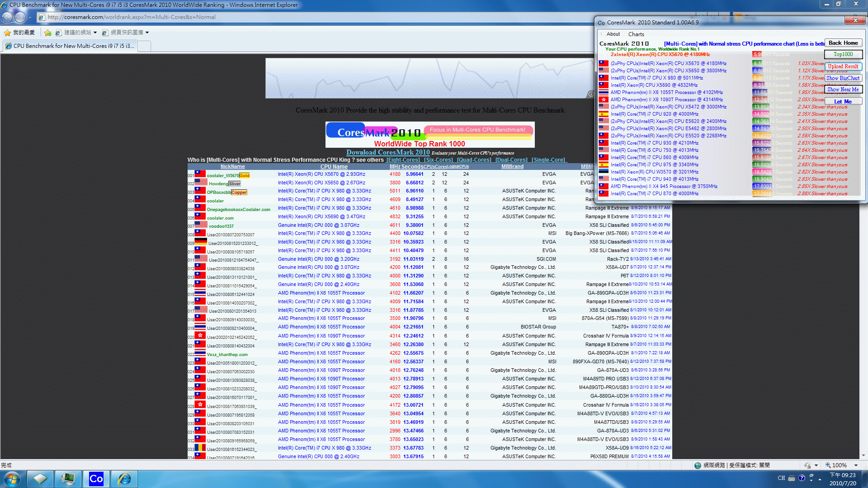
Task: Open the recent pages dropdown arrow
Action: coord(30,18)
